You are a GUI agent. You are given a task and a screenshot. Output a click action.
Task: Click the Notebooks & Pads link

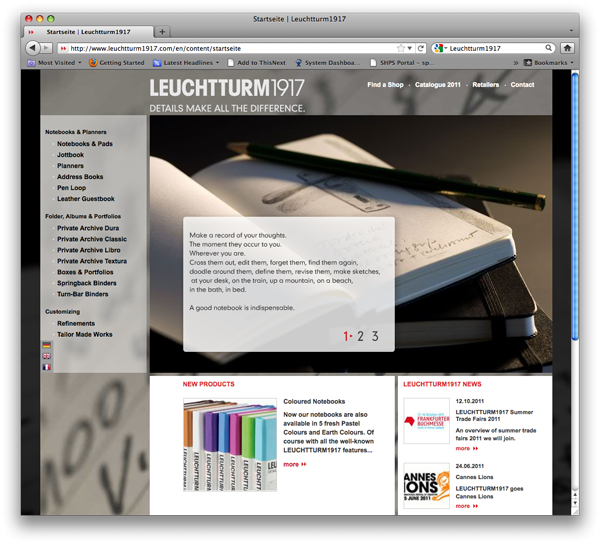[85, 144]
